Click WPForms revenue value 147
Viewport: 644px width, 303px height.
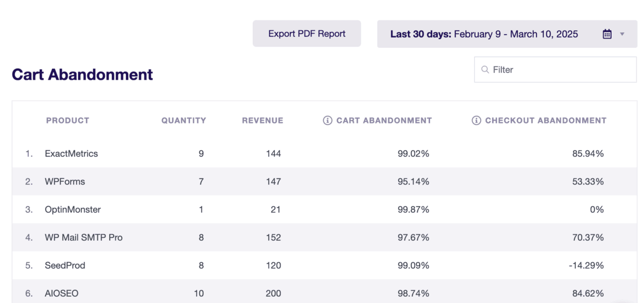(x=273, y=181)
